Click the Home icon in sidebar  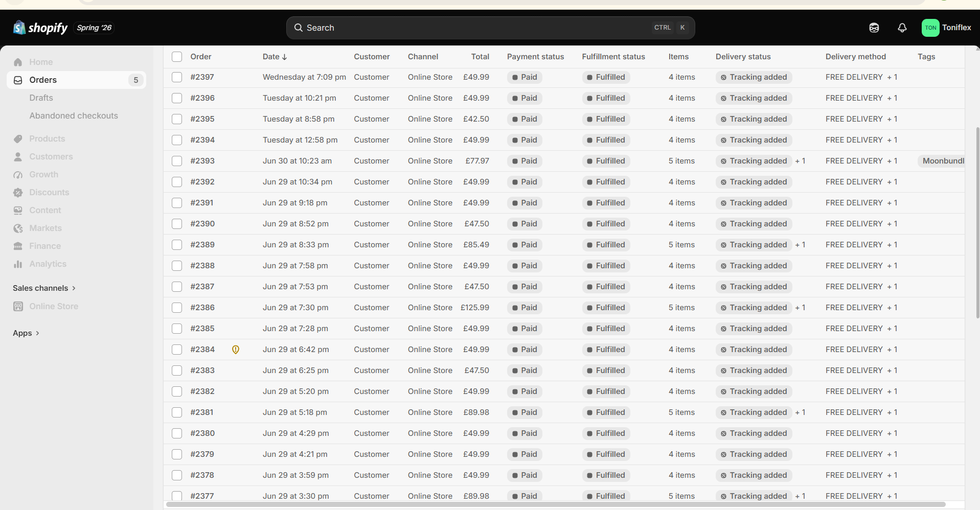pyautogui.click(x=18, y=62)
